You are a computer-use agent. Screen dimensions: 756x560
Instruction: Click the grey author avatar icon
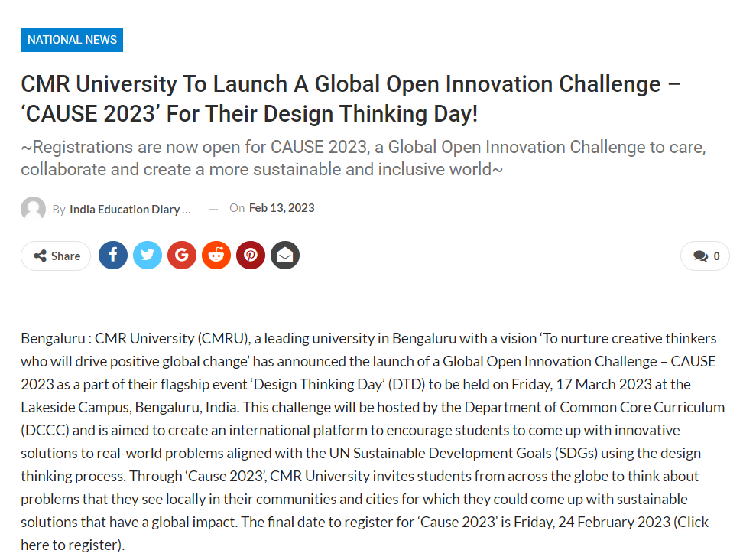pos(33,209)
